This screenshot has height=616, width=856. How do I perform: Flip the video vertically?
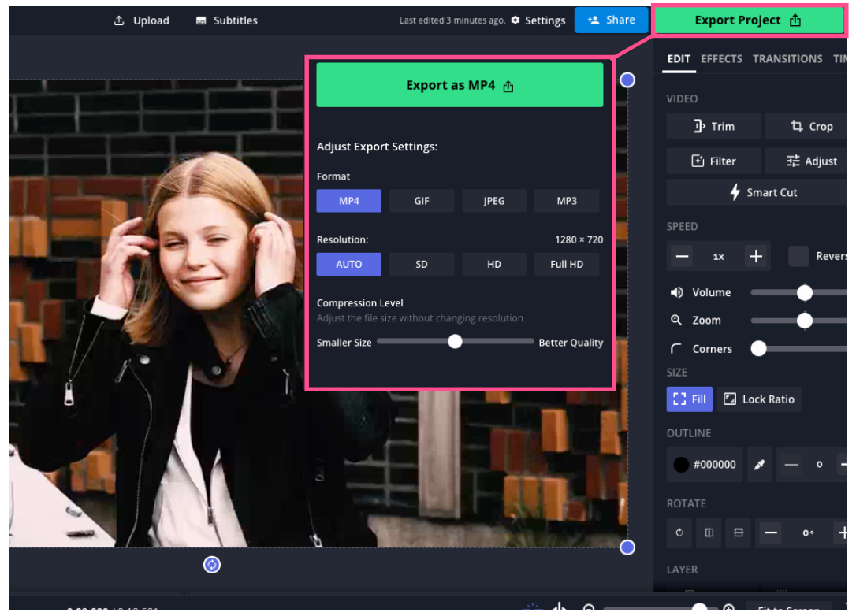pyautogui.click(x=739, y=533)
